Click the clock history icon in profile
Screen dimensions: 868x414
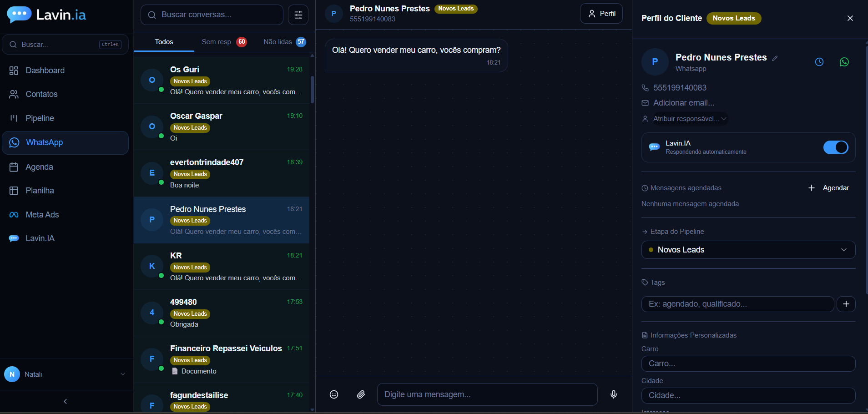click(x=819, y=62)
